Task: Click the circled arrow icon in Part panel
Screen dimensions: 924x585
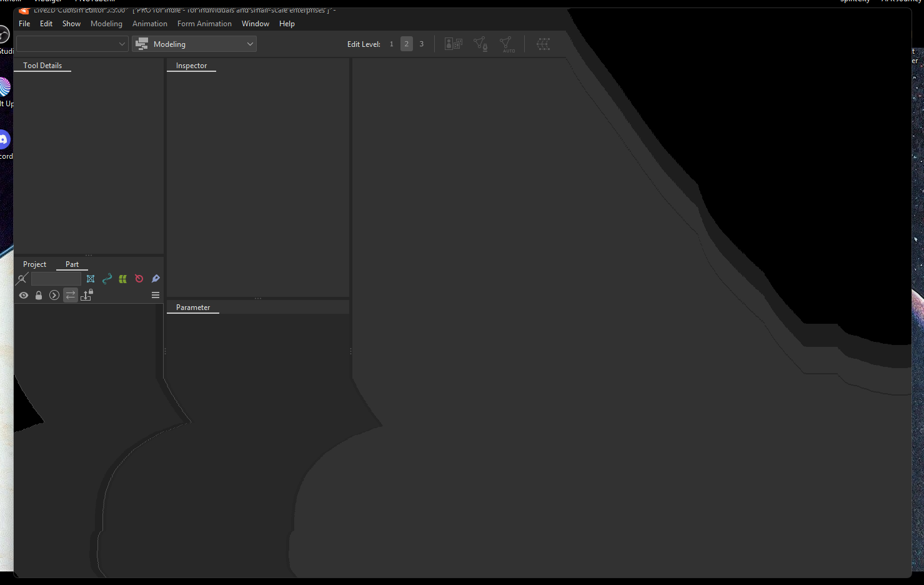Action: tap(54, 295)
